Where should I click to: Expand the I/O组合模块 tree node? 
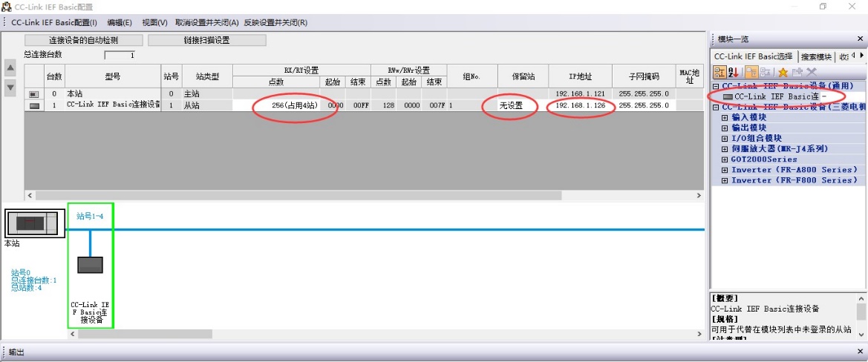[725, 139]
